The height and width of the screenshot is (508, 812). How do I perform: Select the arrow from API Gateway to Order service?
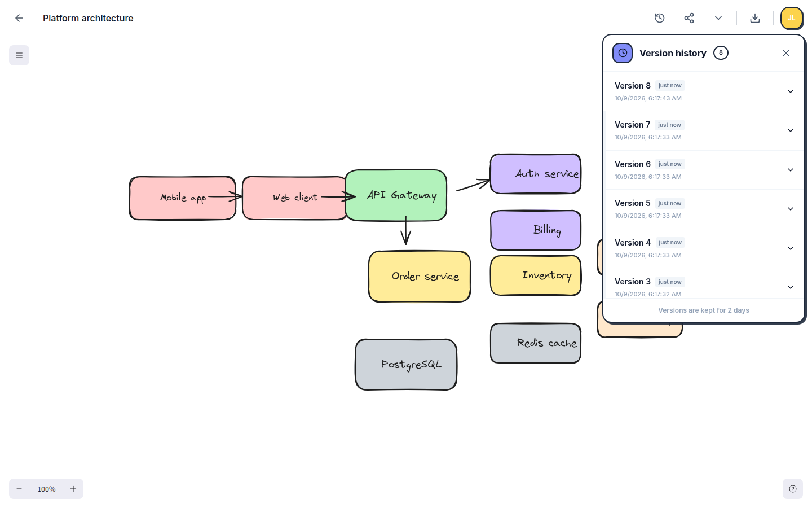click(405, 230)
